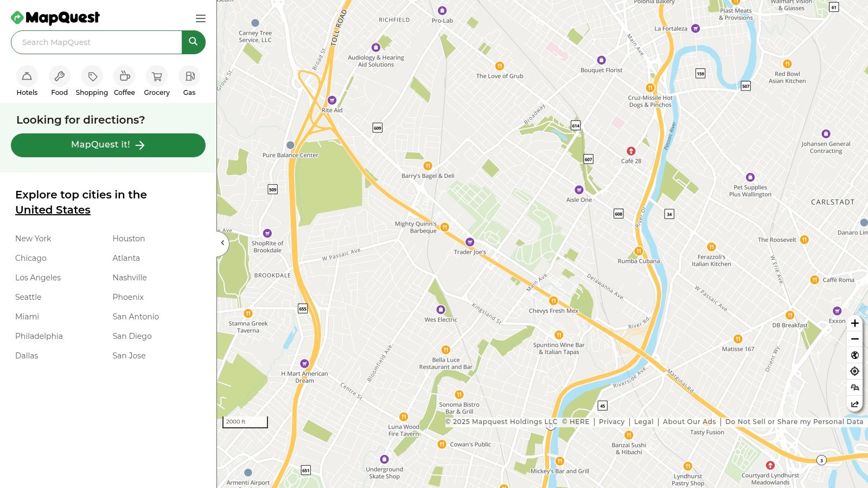Click the Bella Luce Restaurant pin
The width and height of the screenshot is (868, 488).
445,350
